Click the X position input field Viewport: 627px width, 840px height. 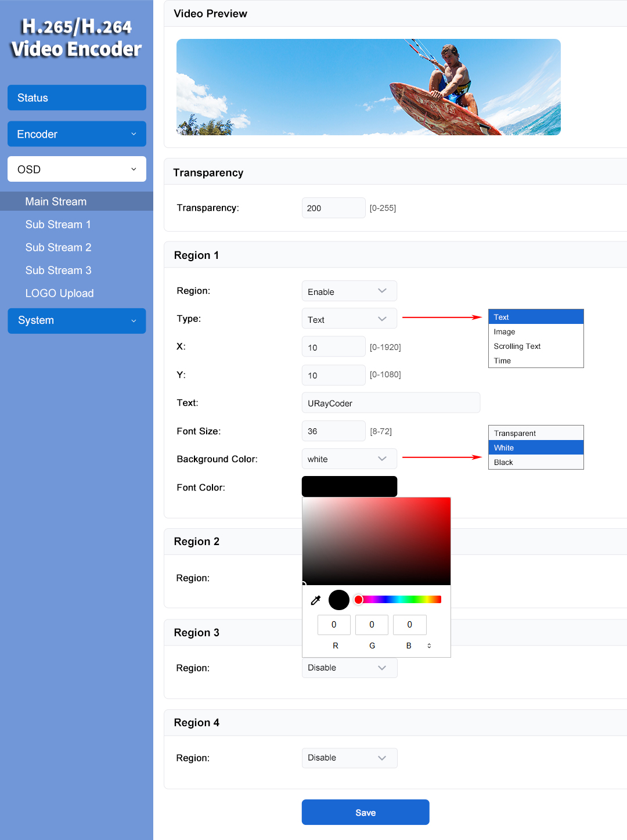tap(334, 347)
